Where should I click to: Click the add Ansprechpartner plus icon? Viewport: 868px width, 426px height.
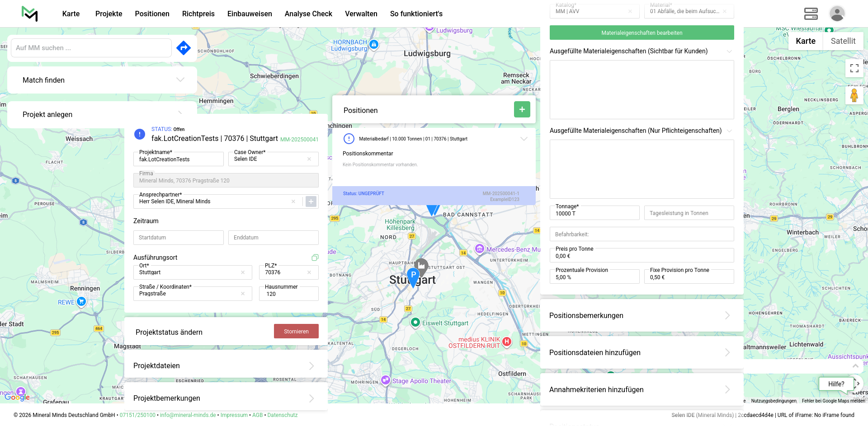point(311,201)
